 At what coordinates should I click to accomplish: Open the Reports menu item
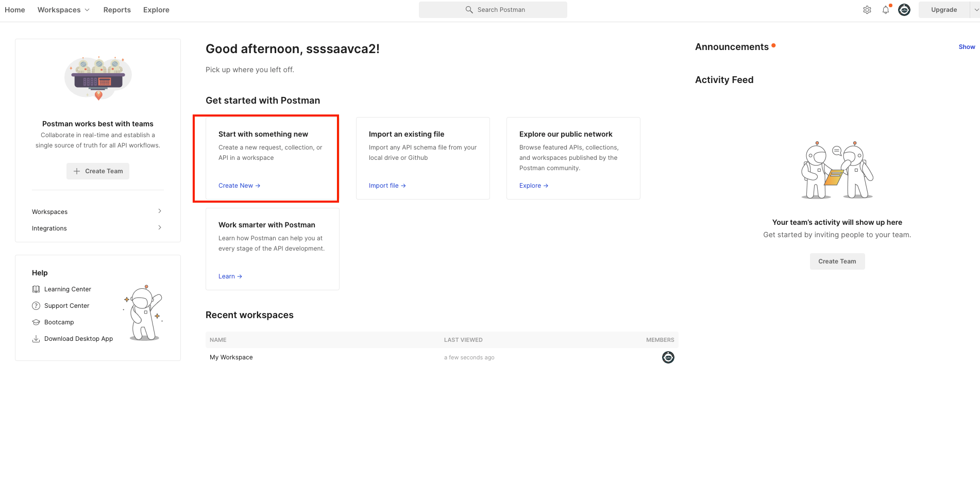tap(117, 10)
